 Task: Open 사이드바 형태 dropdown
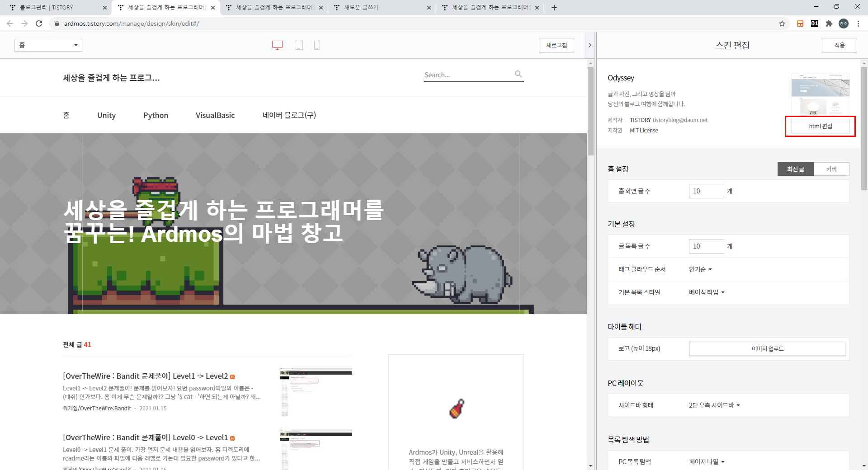click(714, 405)
